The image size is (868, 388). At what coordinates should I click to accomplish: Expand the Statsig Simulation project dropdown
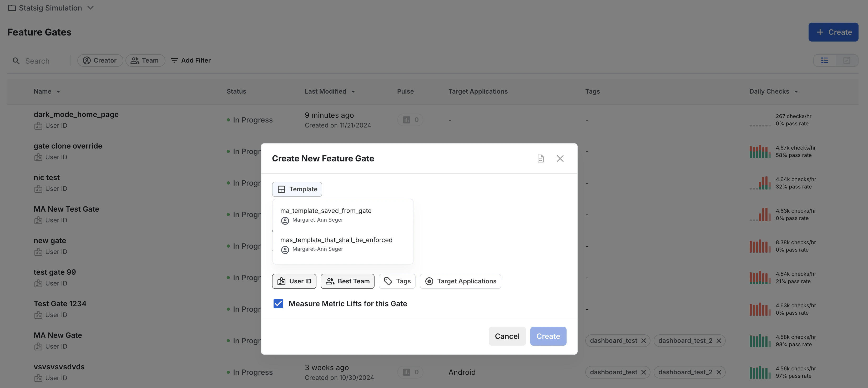(51, 8)
